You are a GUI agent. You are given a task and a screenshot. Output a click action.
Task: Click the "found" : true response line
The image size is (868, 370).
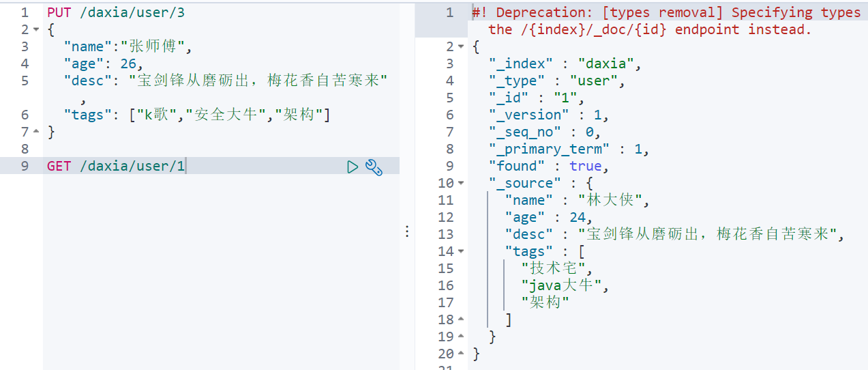pos(548,166)
